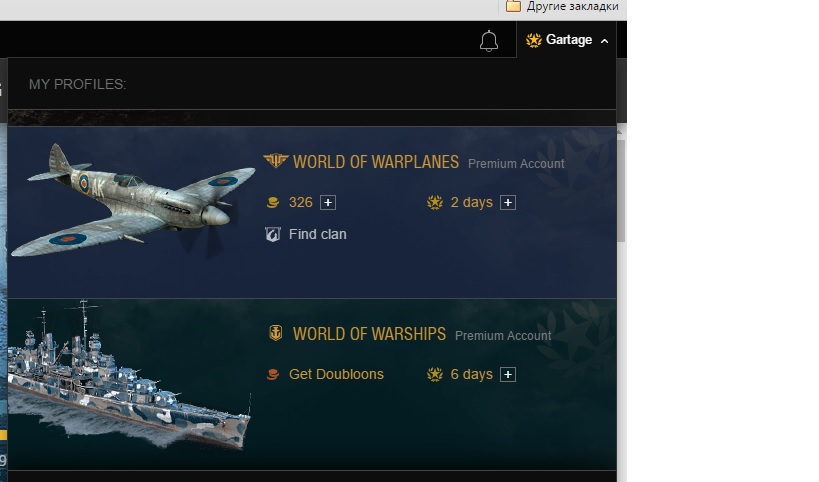
Task: Click the premium badge icon beside 2 days
Action: [x=435, y=202]
